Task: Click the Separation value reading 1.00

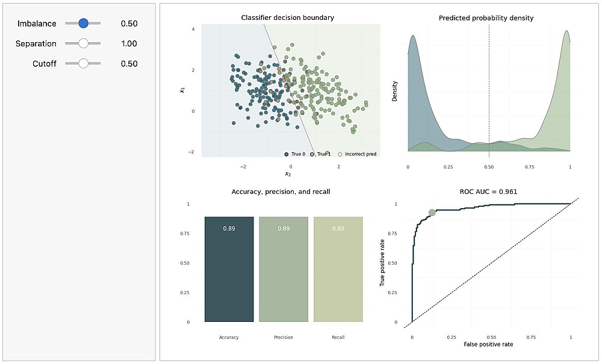Action: coord(129,43)
